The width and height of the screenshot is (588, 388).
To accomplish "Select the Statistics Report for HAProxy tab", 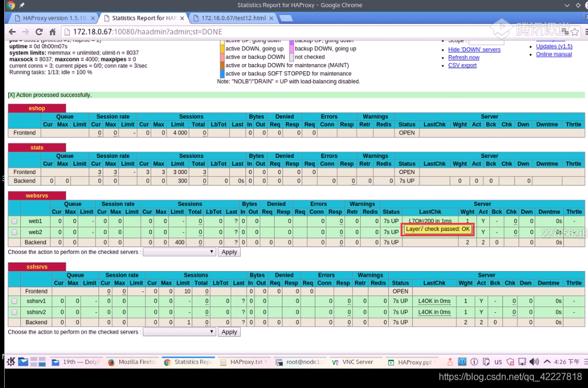I will pyautogui.click(x=144, y=18).
